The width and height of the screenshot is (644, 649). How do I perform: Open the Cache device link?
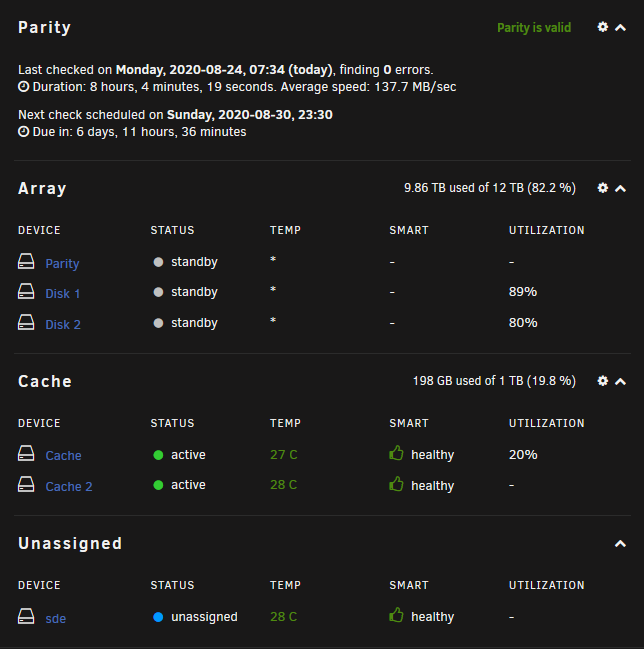(x=63, y=455)
